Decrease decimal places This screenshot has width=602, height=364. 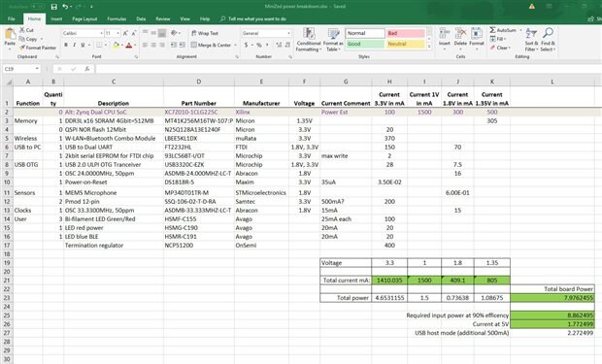pos(287,45)
